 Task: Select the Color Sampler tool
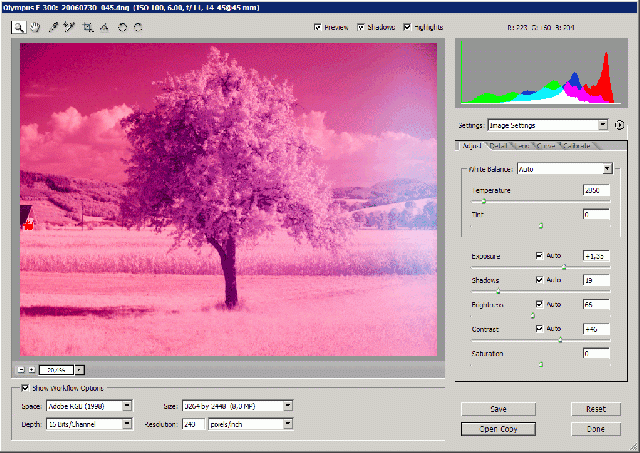click(x=71, y=27)
